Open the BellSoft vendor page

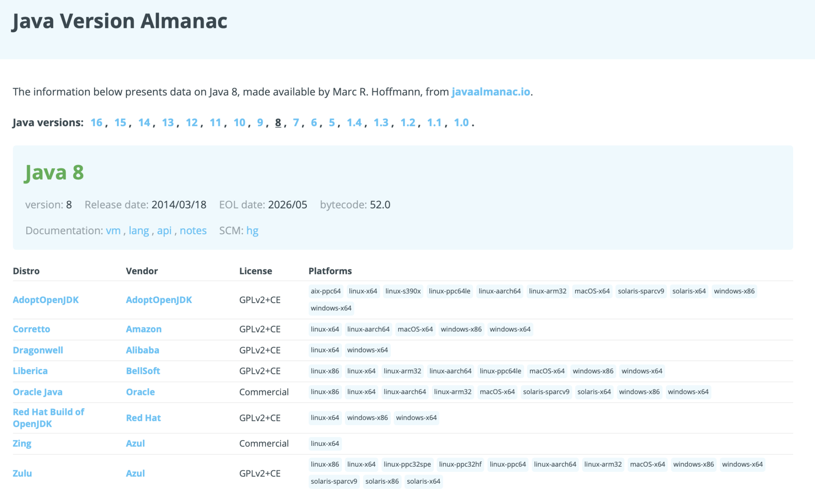coord(143,371)
